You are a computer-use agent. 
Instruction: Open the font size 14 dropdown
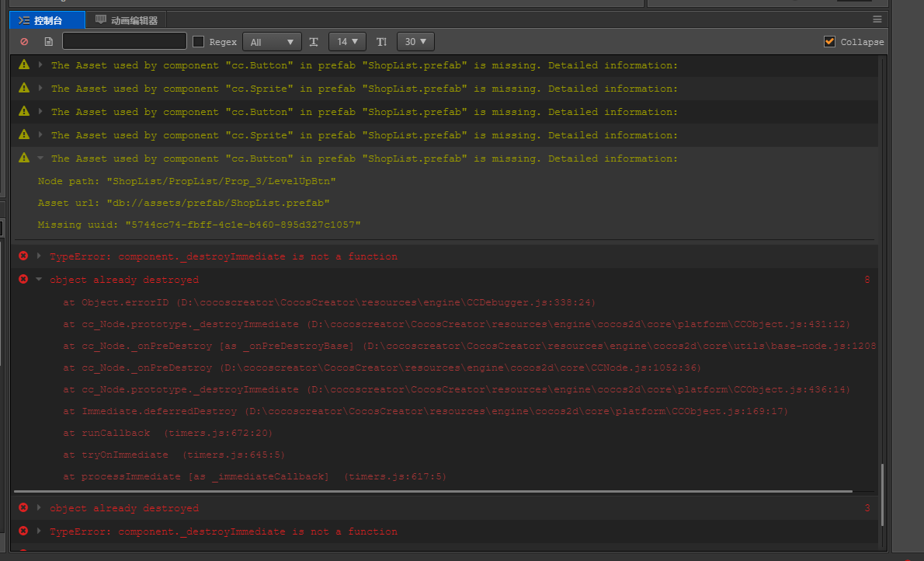(347, 42)
